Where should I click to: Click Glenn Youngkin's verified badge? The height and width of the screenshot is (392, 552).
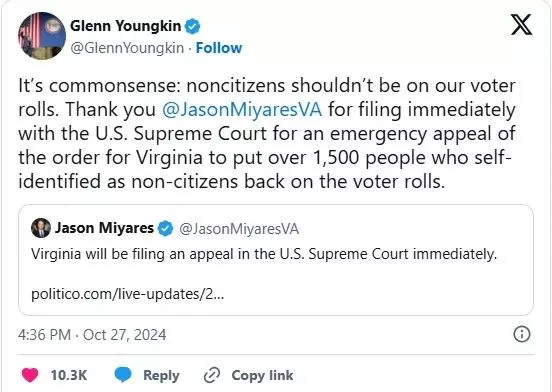[193, 26]
